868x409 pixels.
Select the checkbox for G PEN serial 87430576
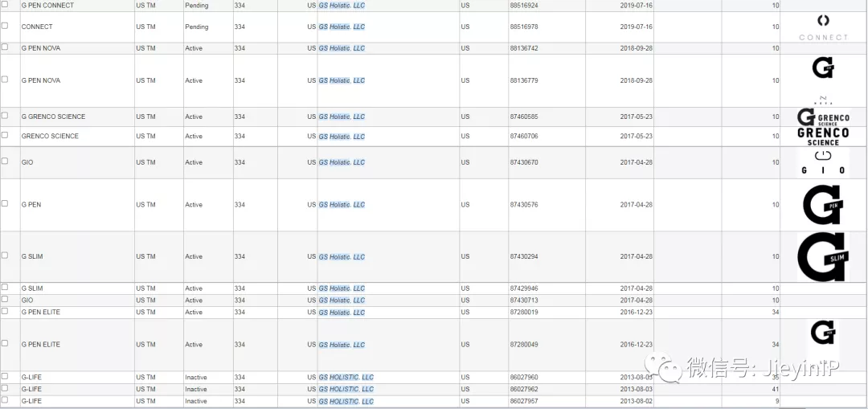coord(5,203)
